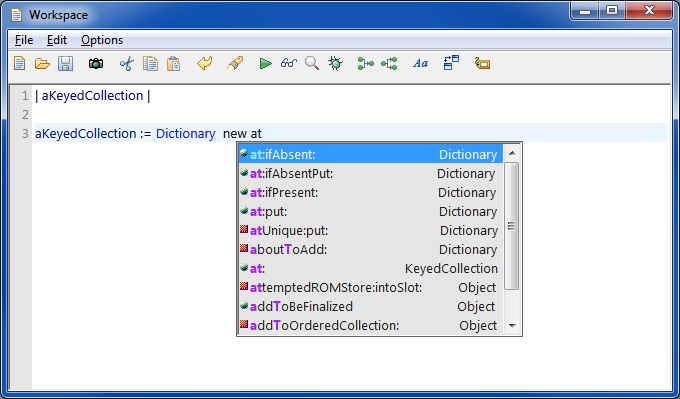Open font settings with the Aa icon
The height and width of the screenshot is (399, 680).
[x=420, y=64]
